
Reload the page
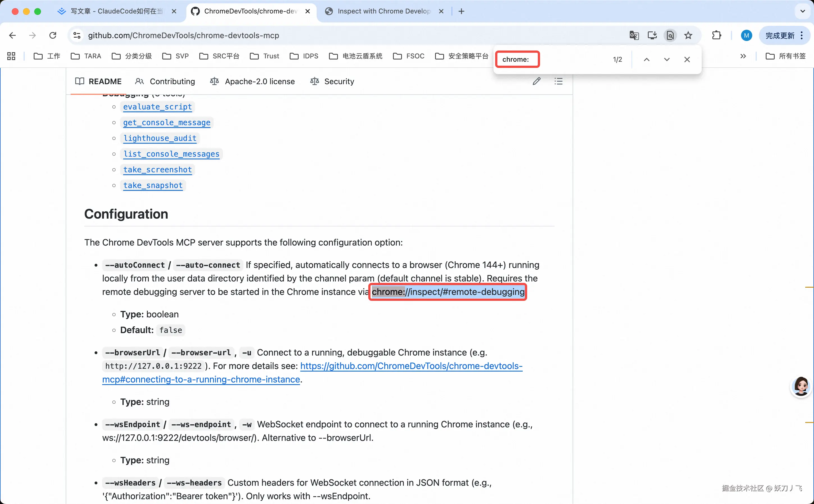click(53, 35)
